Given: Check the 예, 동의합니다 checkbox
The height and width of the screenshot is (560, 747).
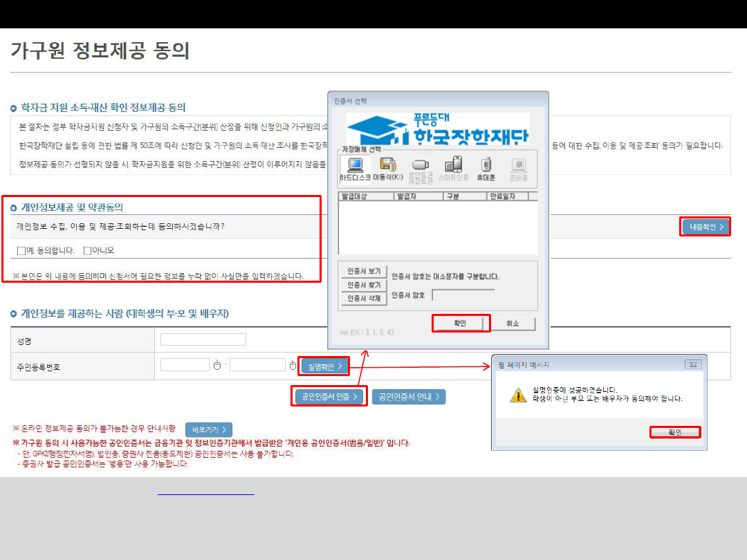Looking at the screenshot, I should click(22, 250).
